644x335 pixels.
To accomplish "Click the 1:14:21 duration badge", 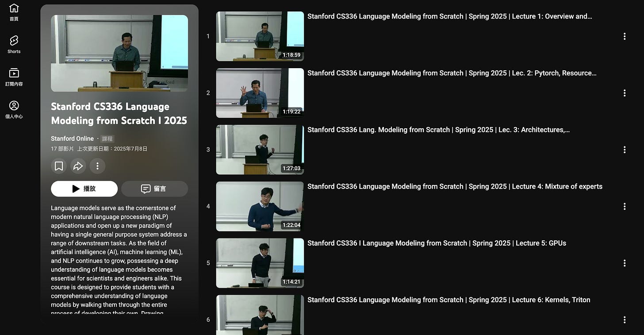I will tap(291, 282).
